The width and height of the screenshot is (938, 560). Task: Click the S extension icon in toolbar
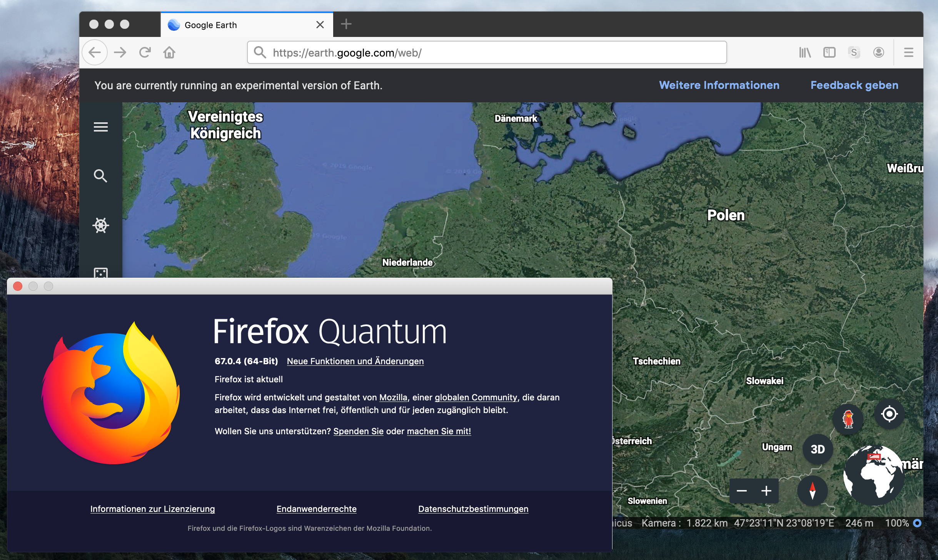coord(854,52)
